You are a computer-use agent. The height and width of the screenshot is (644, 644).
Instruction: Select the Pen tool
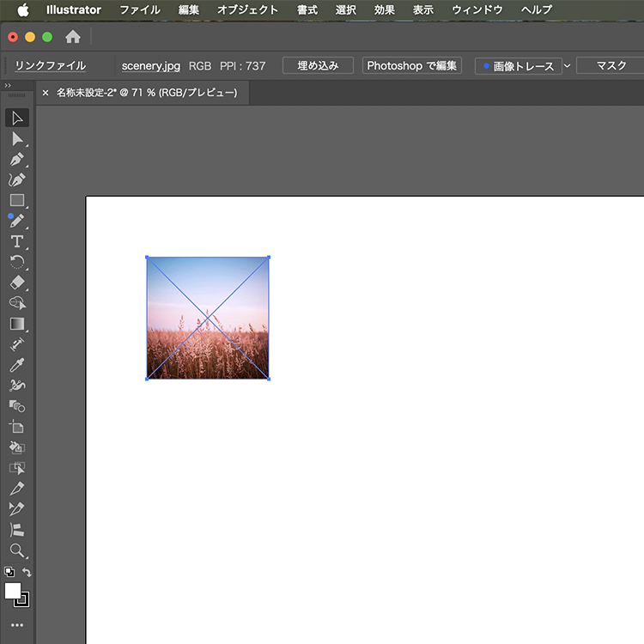17,160
